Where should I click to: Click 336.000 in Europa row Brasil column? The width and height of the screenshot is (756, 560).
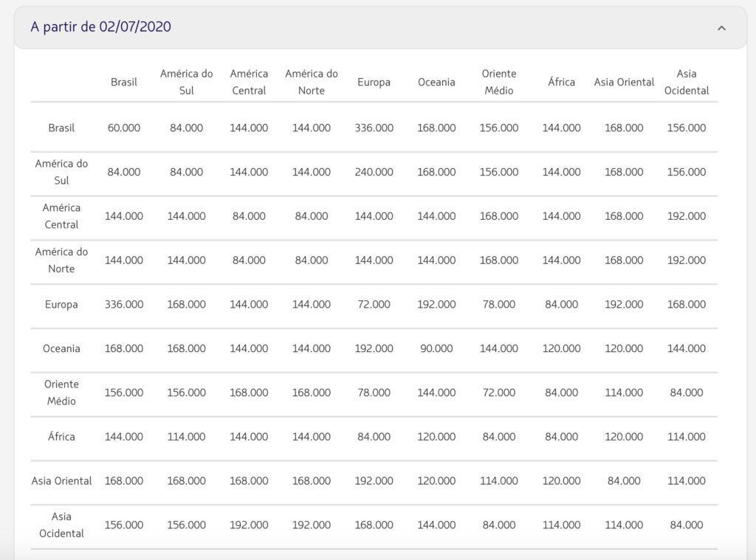click(x=124, y=304)
